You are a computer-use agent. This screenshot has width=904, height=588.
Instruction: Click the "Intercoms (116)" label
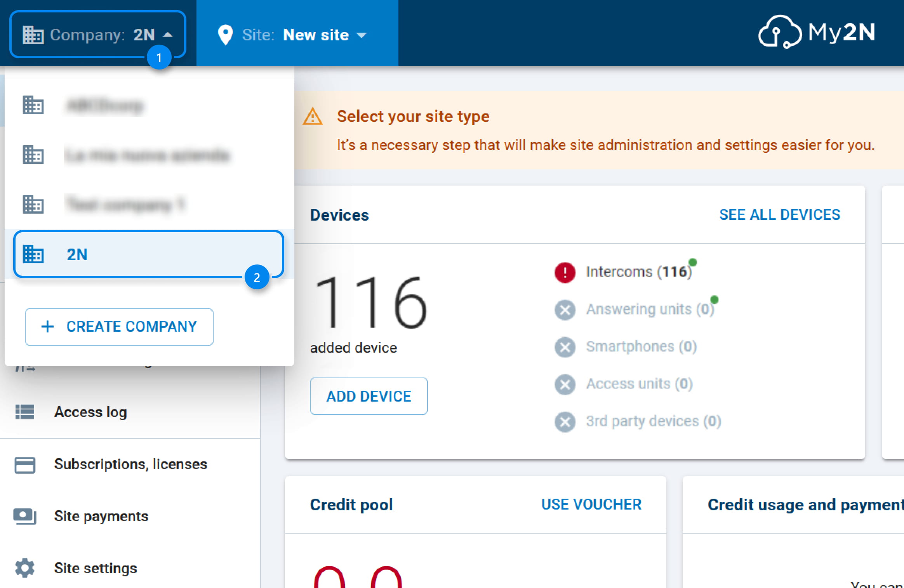[x=639, y=272]
